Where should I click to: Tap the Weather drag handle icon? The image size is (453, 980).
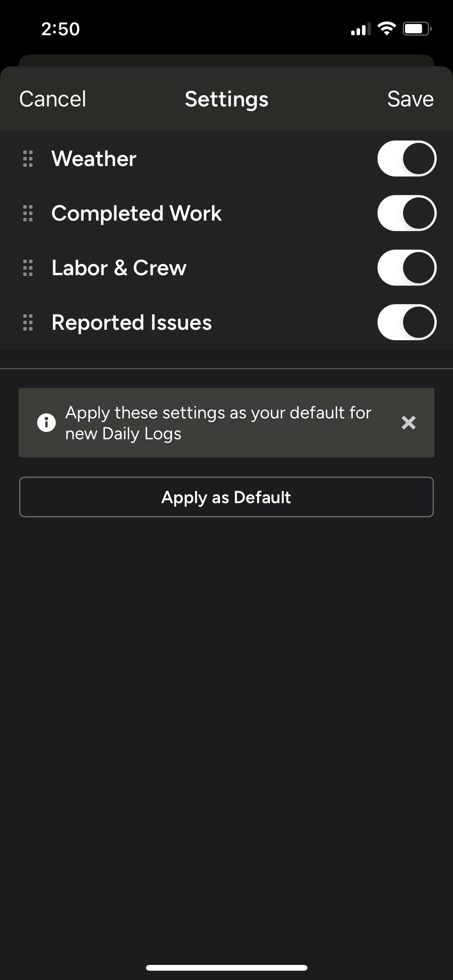pos(28,159)
